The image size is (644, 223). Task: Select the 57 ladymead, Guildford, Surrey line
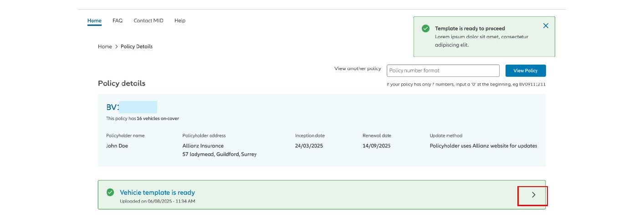pyautogui.click(x=220, y=154)
